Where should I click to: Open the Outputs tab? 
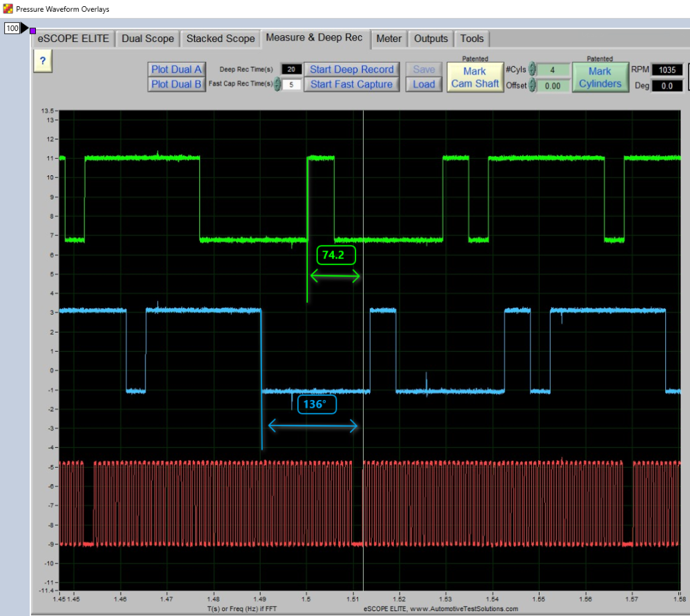pos(431,39)
